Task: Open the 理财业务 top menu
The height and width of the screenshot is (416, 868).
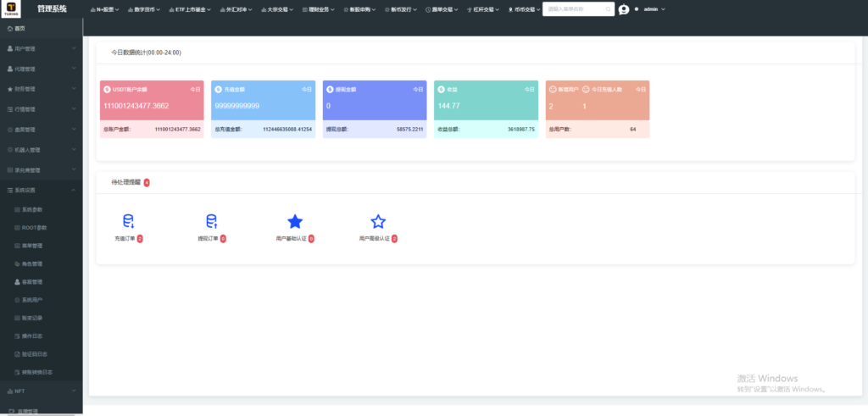Action: 319,9
